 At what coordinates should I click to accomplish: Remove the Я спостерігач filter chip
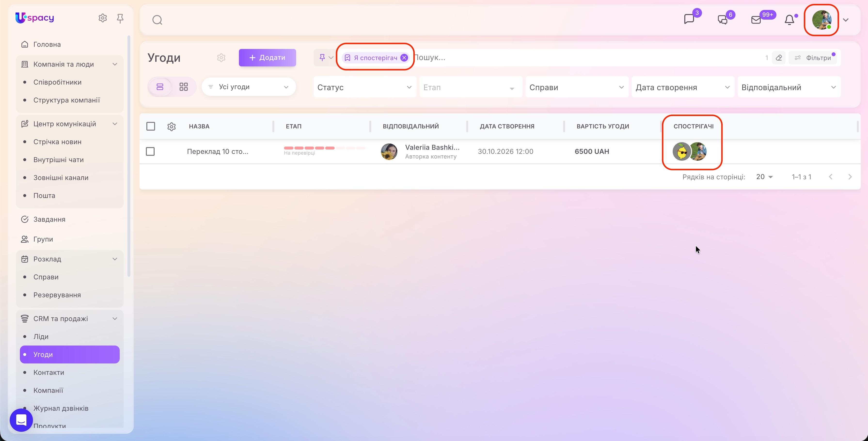click(404, 58)
